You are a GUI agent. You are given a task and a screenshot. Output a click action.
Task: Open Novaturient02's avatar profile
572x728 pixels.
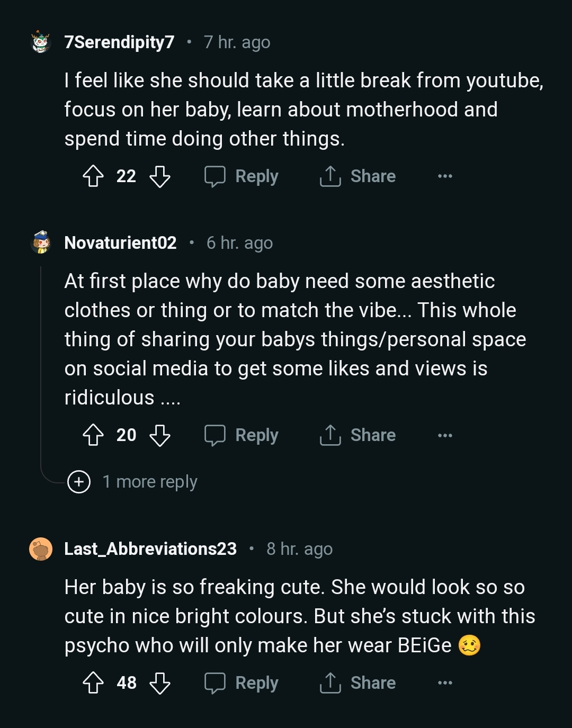point(41,242)
